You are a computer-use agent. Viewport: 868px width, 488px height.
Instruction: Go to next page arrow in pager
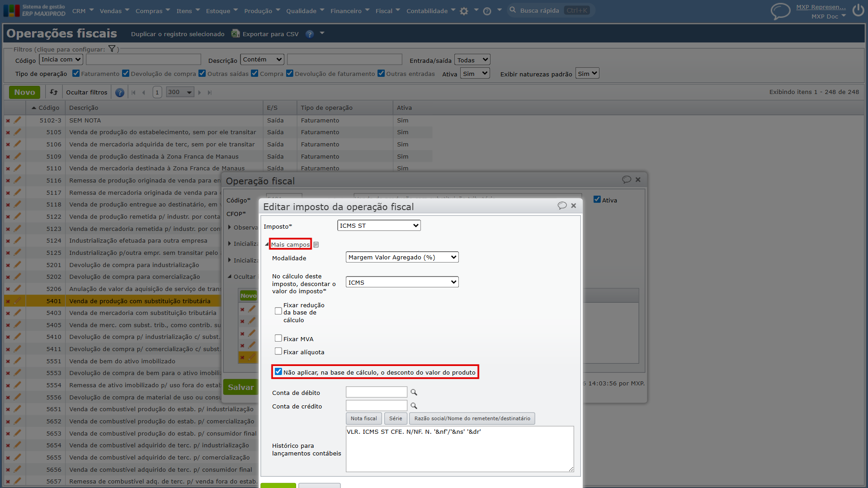[199, 92]
